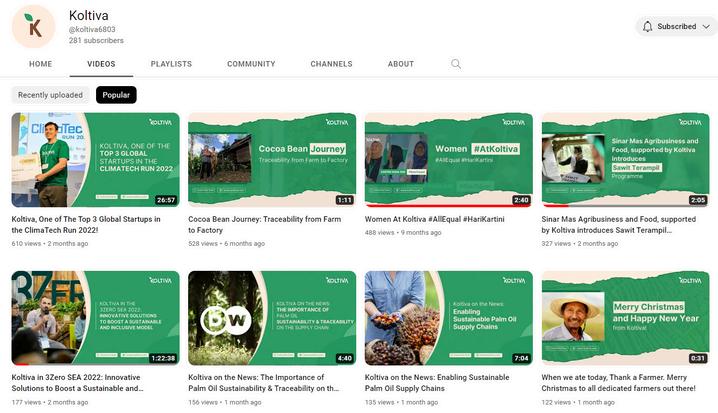The height and width of the screenshot is (413, 718).
Task: Click '488 views • 9 months ago' text
Action: click(403, 233)
